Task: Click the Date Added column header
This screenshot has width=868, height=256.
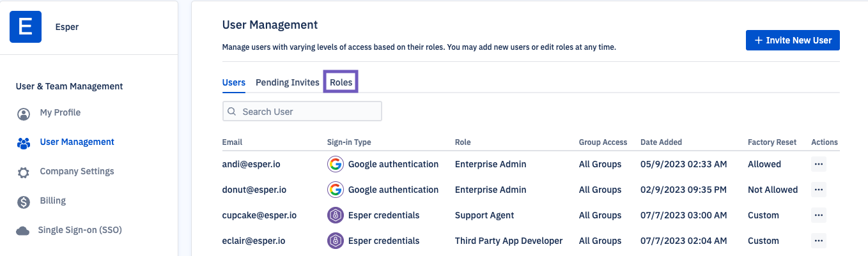Action: tap(661, 142)
